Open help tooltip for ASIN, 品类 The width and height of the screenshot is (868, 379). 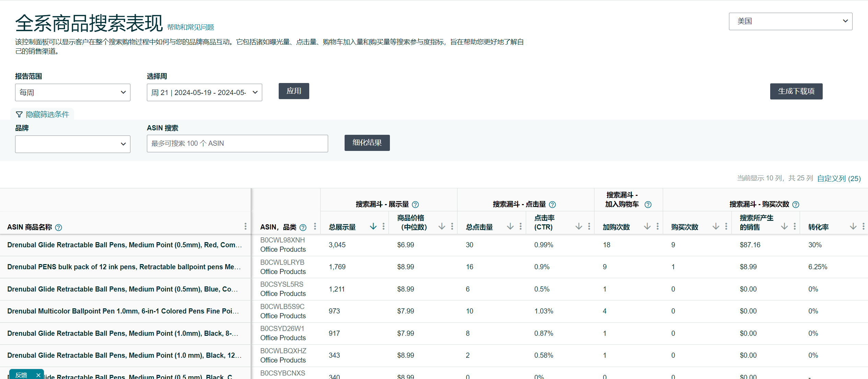tap(303, 227)
